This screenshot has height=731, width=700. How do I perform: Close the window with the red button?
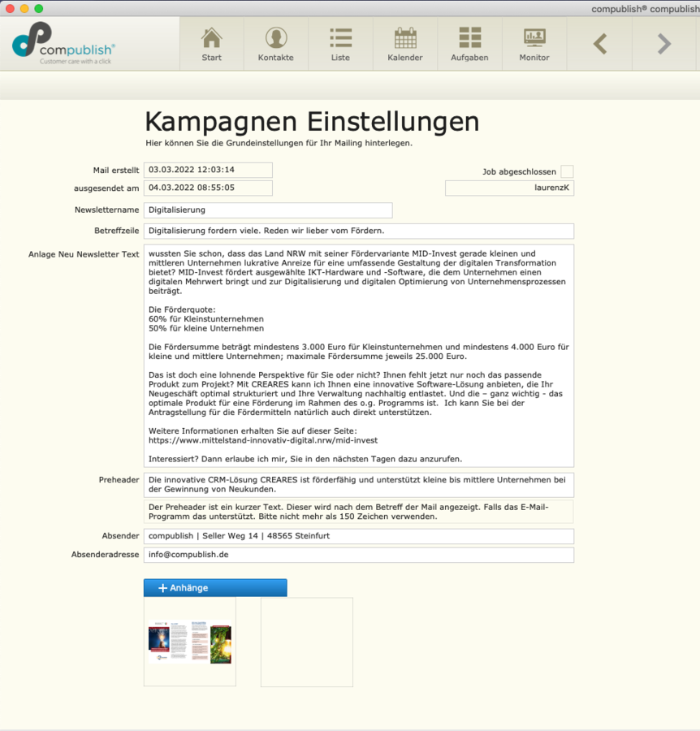point(11,8)
